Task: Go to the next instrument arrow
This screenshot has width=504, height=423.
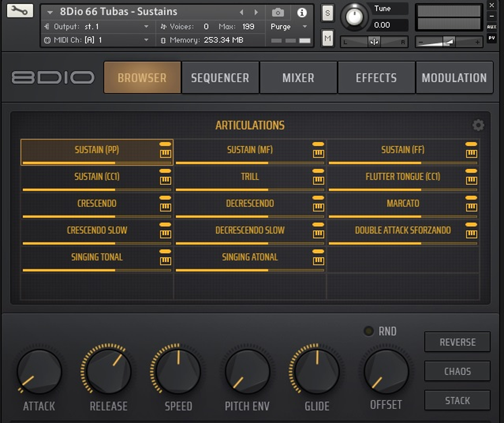Action: (256, 12)
